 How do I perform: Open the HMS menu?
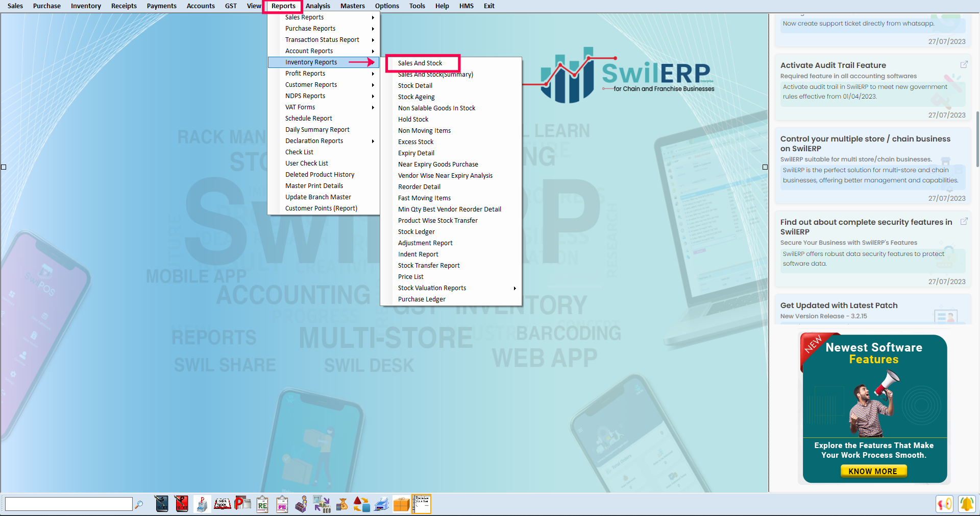click(x=467, y=6)
